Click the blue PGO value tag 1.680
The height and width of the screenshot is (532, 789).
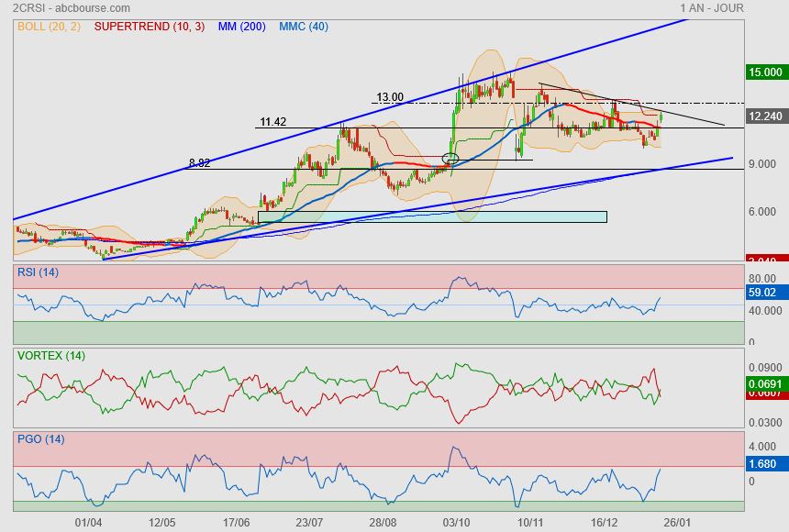(763, 465)
